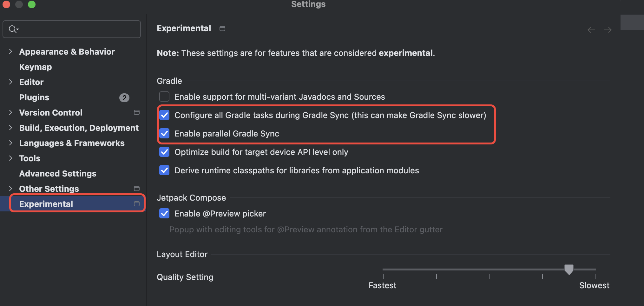
Task: Click the forward arrow in Settings header
Action: coord(608,30)
